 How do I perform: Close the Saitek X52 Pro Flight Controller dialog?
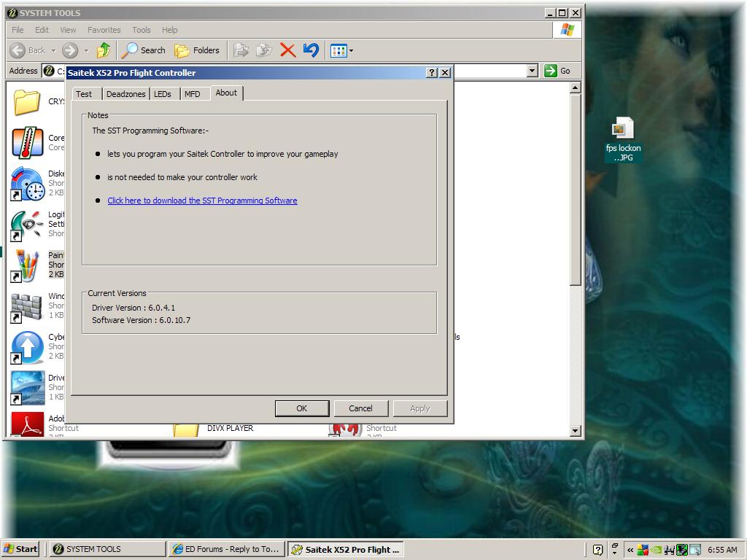click(x=445, y=72)
